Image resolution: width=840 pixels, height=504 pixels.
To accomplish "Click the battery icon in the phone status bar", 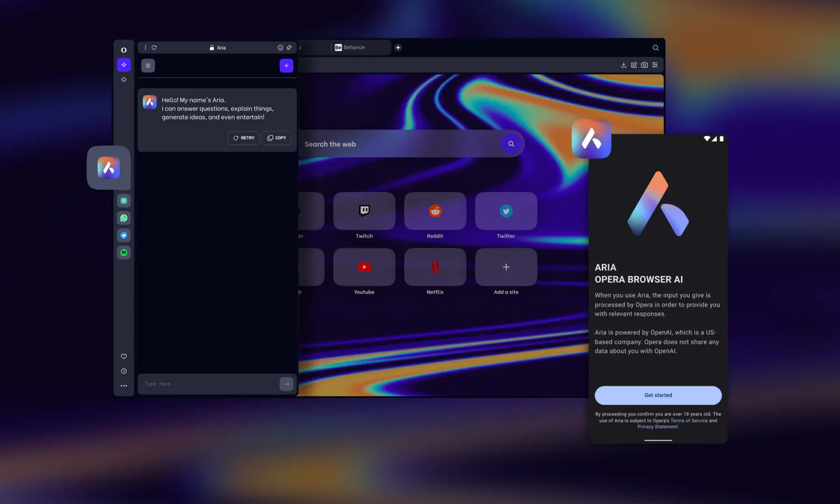I will click(x=721, y=138).
